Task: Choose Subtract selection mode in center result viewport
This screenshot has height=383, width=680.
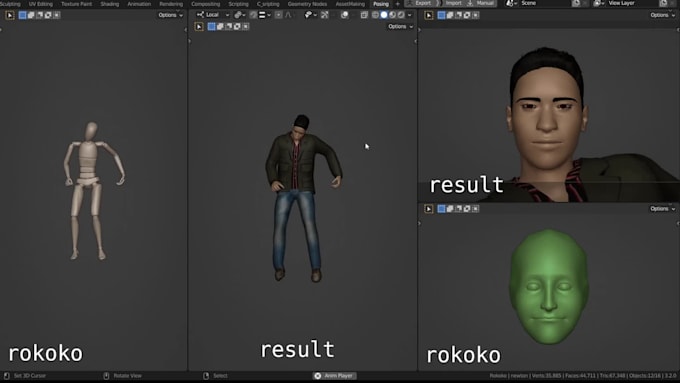Action: [x=229, y=27]
